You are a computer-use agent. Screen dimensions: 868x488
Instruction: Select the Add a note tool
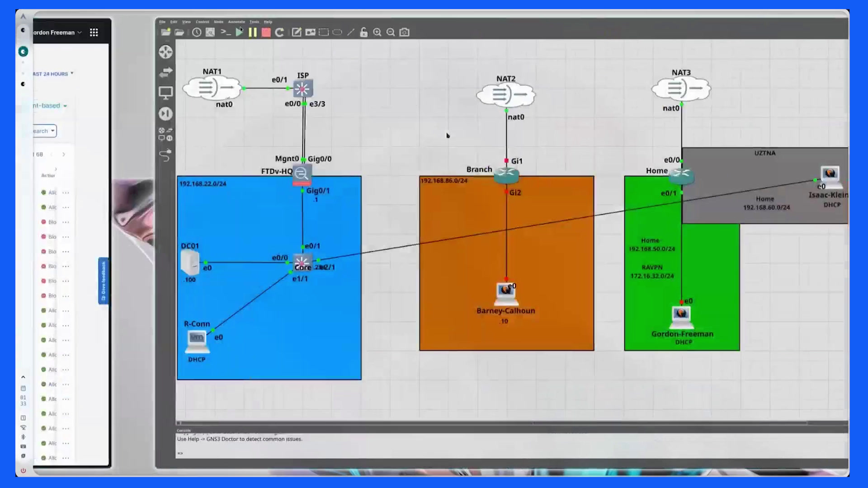point(297,32)
